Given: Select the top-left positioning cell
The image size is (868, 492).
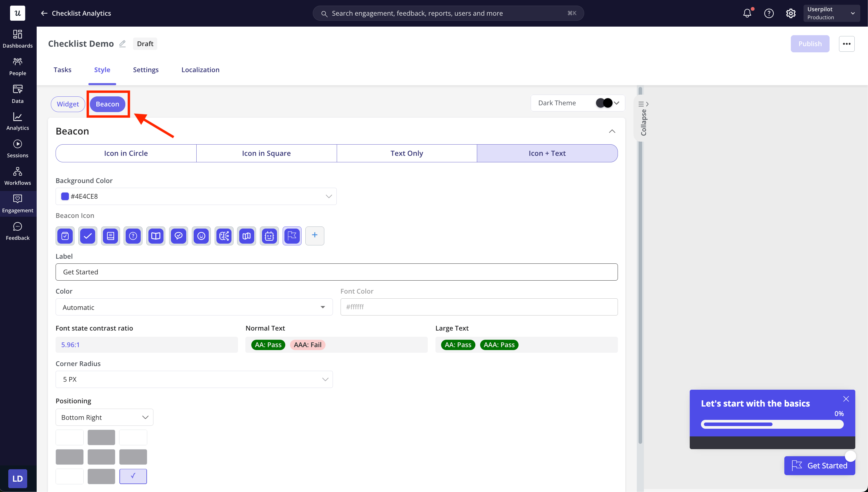Looking at the screenshot, I should [69, 438].
